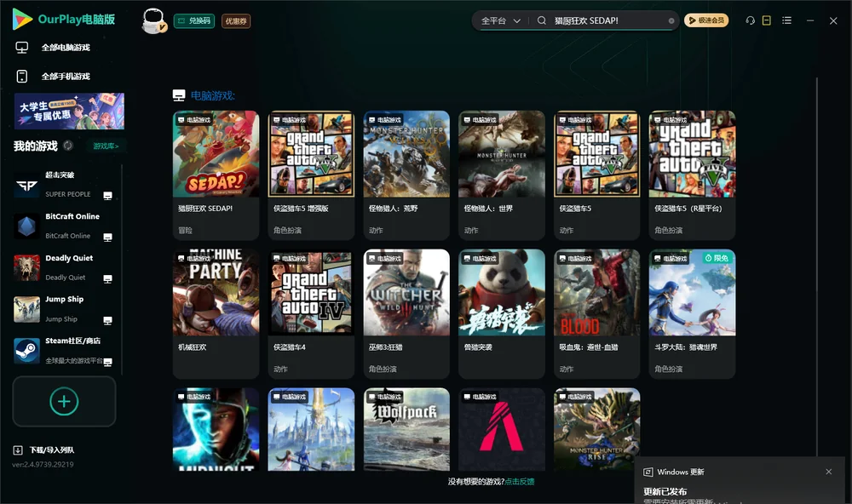Open the 侠盗猎车4 game card

[311, 313]
